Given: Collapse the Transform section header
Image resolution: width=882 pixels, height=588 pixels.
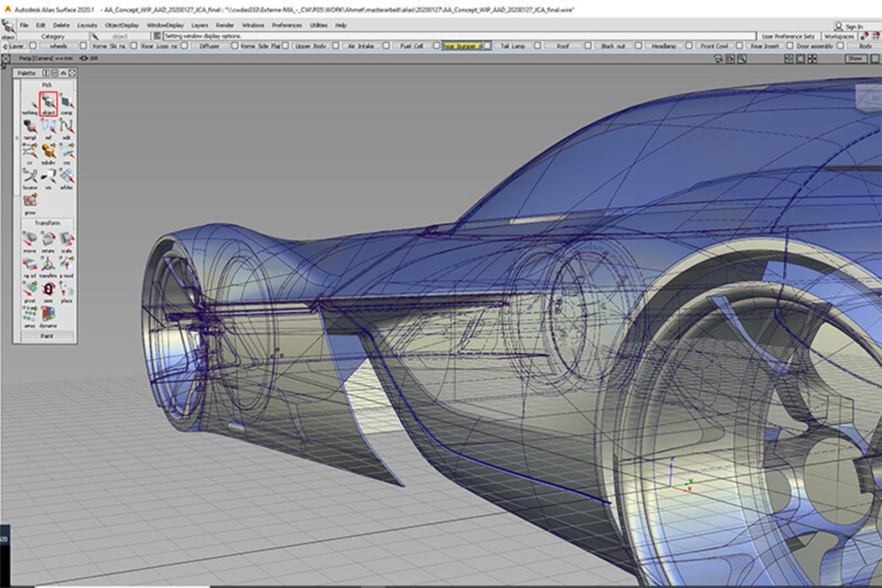Looking at the screenshot, I should coord(47,223).
